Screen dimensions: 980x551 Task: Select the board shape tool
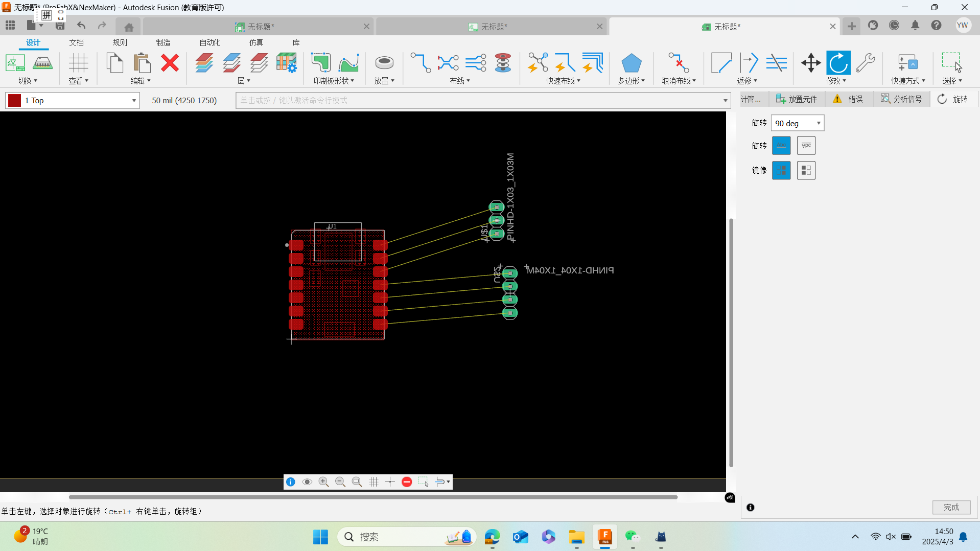(x=321, y=63)
